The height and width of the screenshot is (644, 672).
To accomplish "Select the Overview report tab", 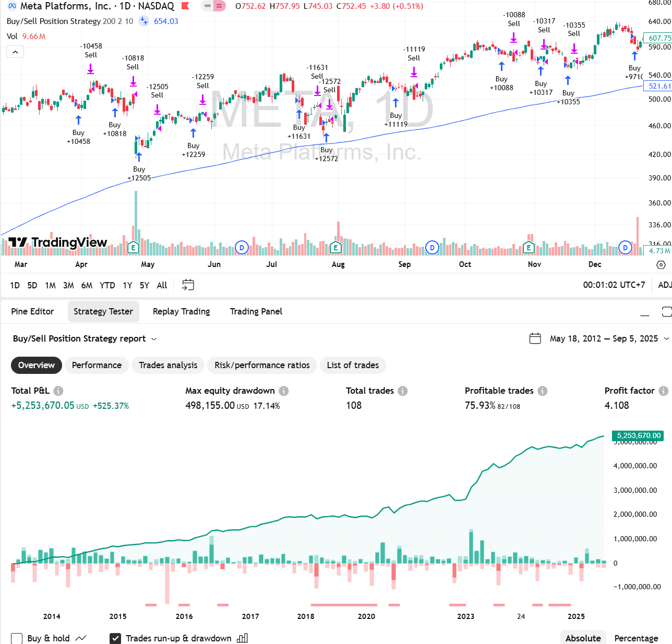I will tap(37, 365).
